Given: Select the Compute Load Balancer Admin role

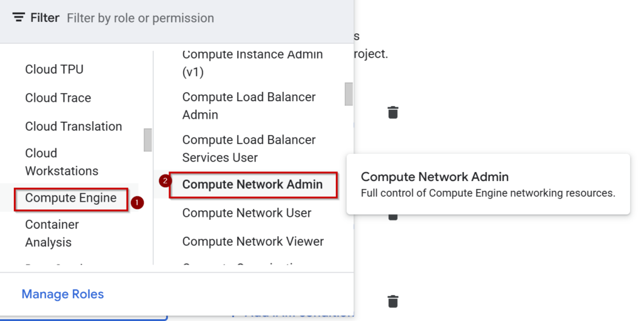Looking at the screenshot, I should point(249,106).
